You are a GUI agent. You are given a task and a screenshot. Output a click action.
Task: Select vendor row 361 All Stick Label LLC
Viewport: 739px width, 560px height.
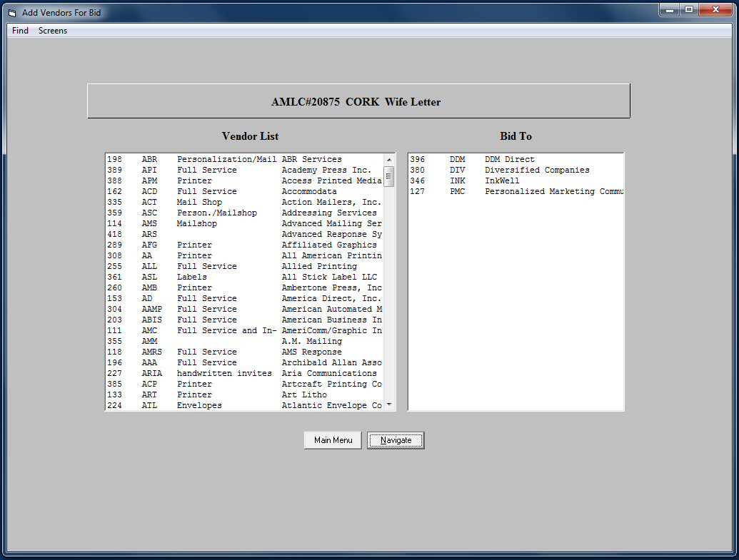click(245, 277)
